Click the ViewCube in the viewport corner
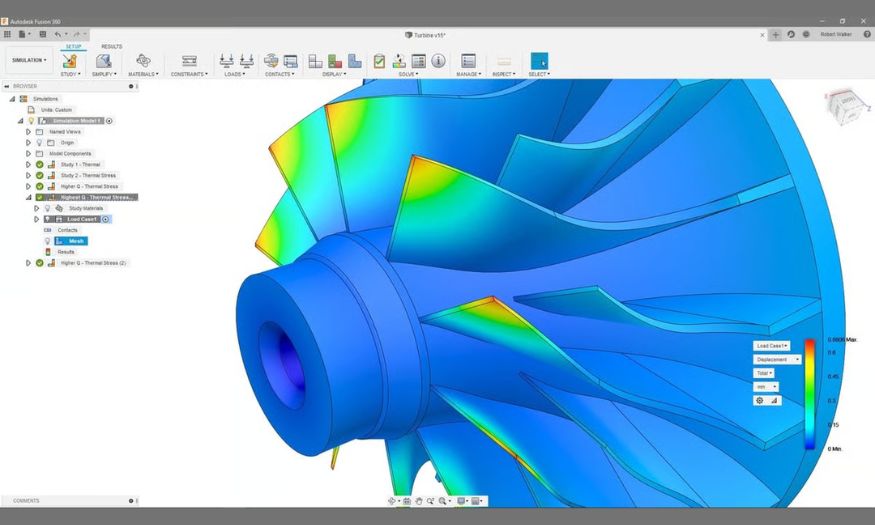Screen dimensions: 875x525 [846, 106]
